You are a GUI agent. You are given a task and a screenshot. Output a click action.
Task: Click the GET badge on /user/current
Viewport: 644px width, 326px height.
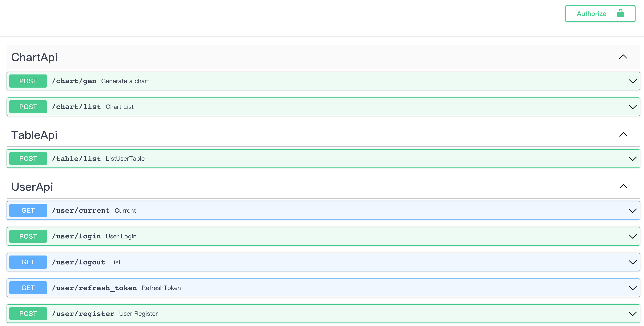(28, 210)
